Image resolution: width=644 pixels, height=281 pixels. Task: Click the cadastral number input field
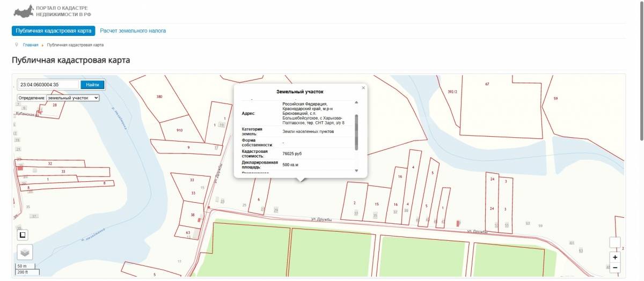coord(48,85)
